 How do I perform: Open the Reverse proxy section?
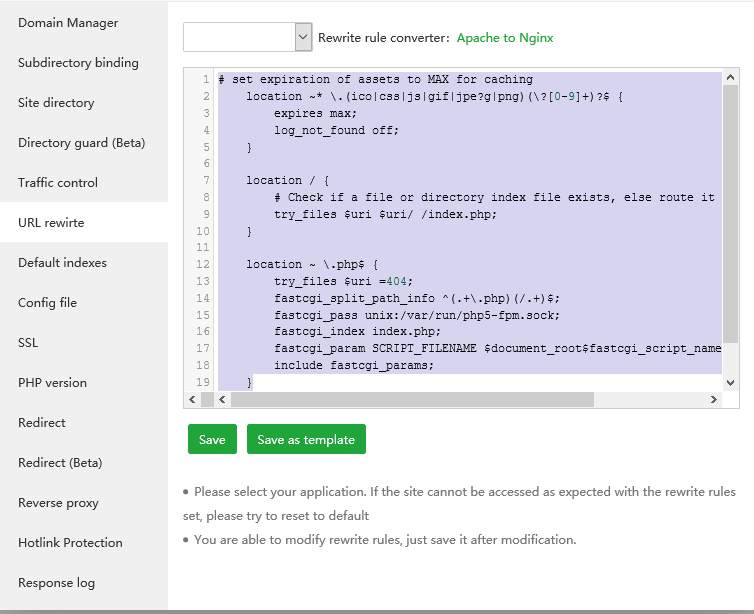tap(58, 502)
